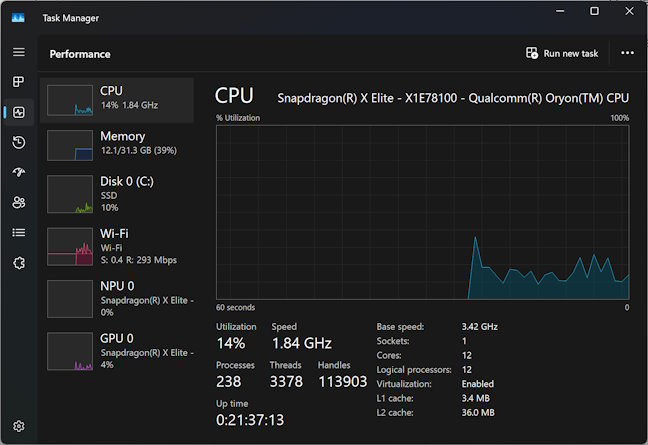The width and height of the screenshot is (648, 445).
Task: Open Task Manager settings gear
Action: click(19, 426)
